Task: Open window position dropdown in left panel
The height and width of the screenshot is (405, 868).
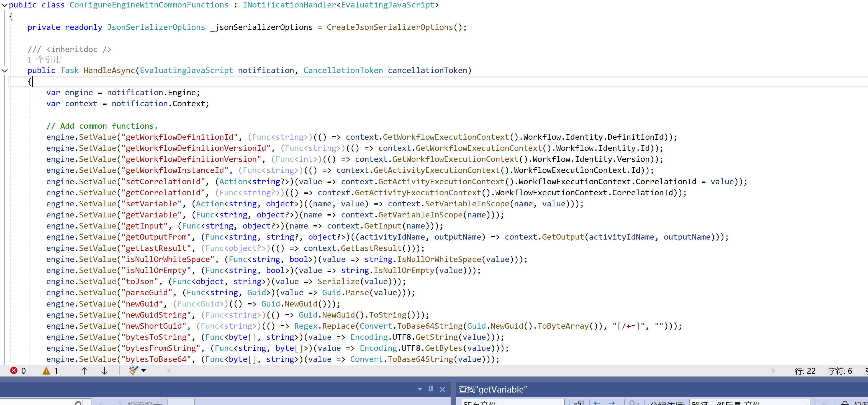Action: click(420, 389)
